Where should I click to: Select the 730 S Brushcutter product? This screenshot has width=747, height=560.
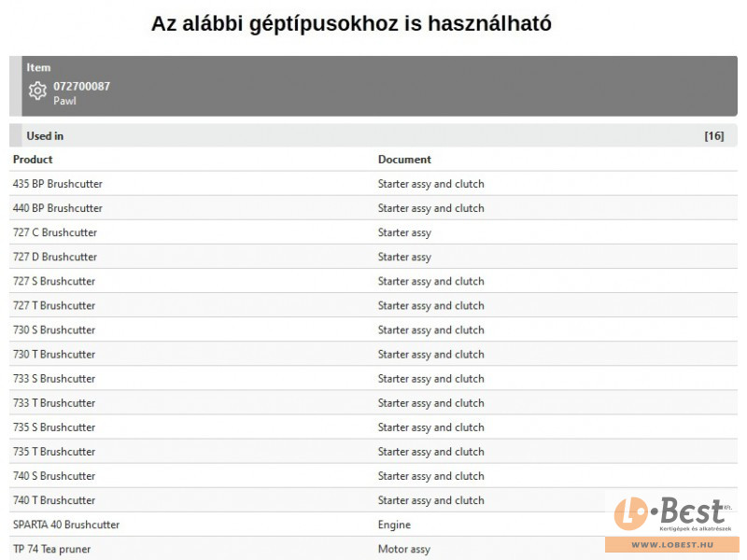click(54, 329)
